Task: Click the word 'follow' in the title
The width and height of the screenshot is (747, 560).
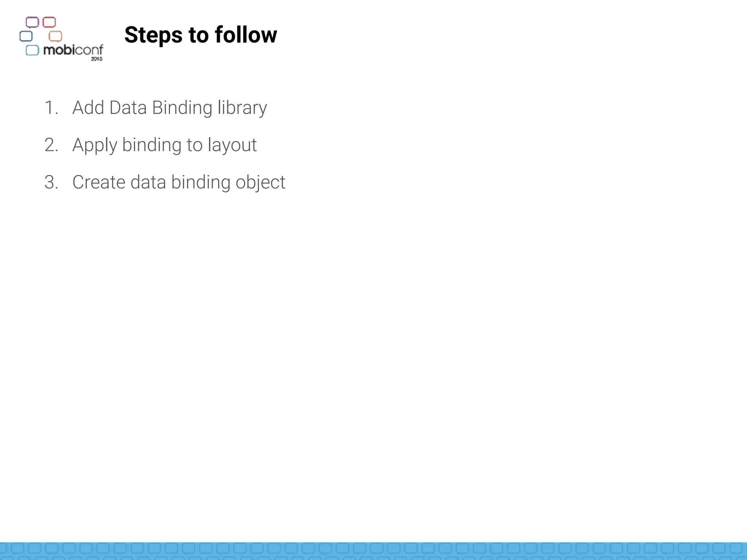Action: pos(246,35)
